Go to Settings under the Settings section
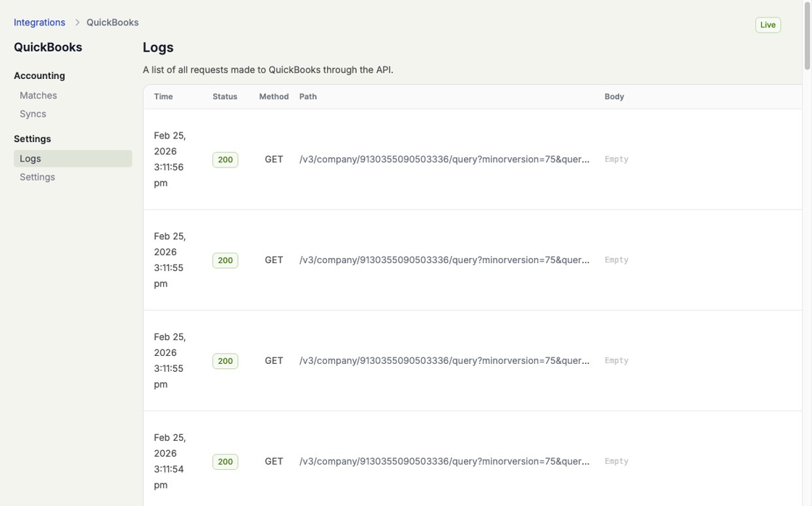Screen dimensions: 812x506 [37, 177]
